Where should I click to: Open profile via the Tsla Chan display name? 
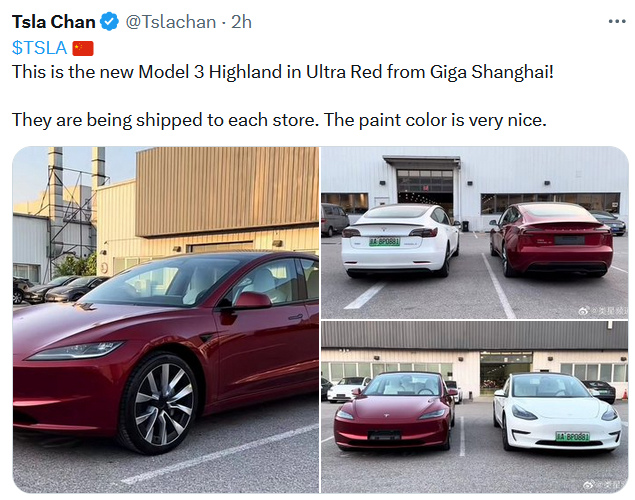pos(54,21)
